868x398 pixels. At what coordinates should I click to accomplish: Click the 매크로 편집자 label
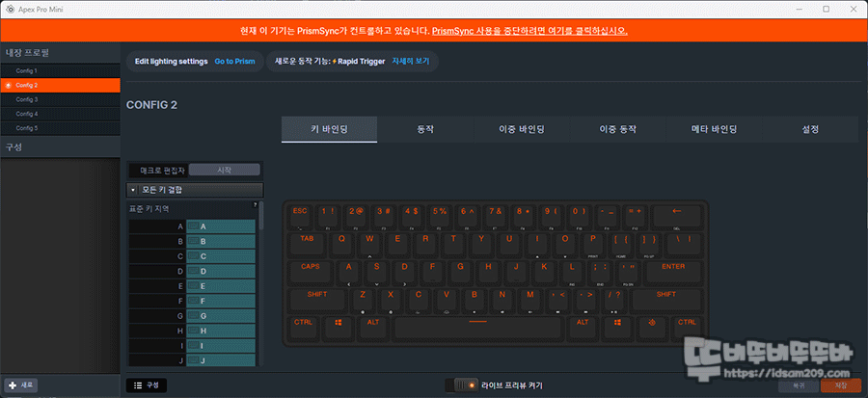click(162, 171)
